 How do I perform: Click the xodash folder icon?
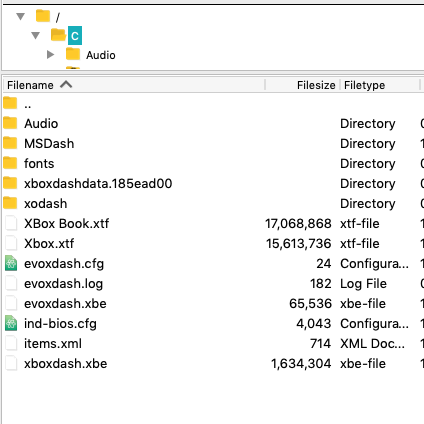10,203
